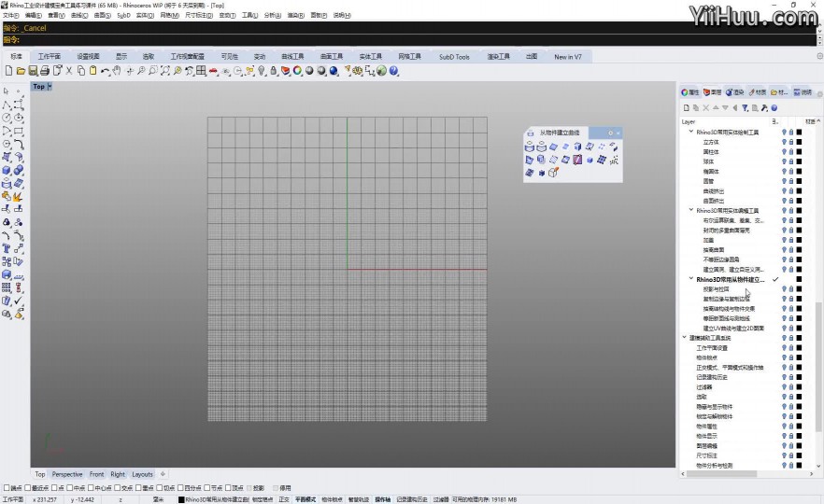Click the blue Help question mark icon
The image size is (824, 504).
tap(393, 70)
